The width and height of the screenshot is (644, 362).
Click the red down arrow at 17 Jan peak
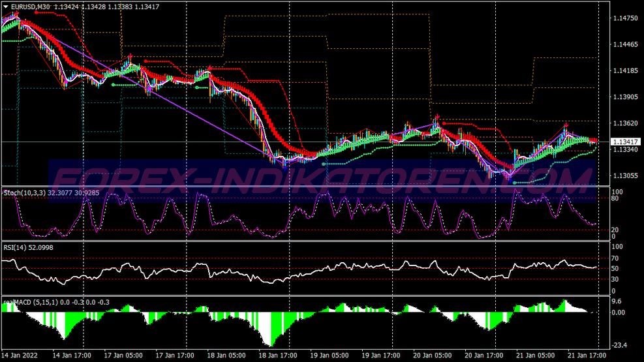click(130, 56)
